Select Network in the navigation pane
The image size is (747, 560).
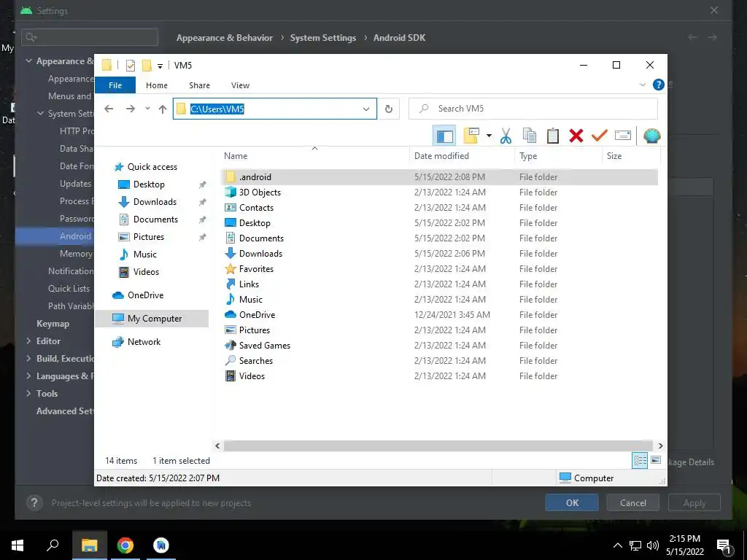pos(144,342)
